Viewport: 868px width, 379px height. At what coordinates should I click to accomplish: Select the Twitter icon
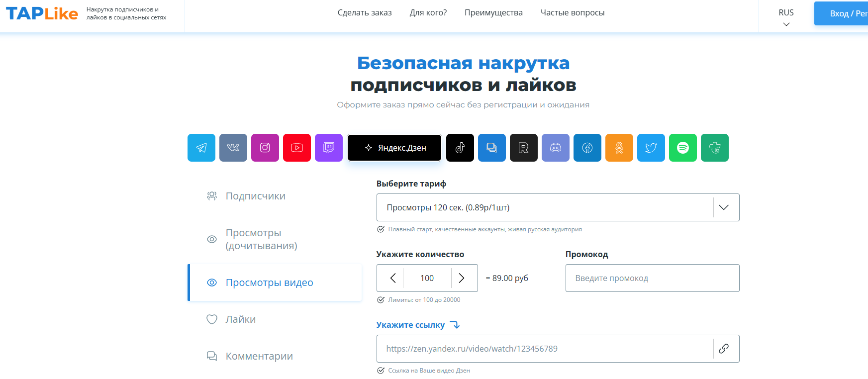651,148
